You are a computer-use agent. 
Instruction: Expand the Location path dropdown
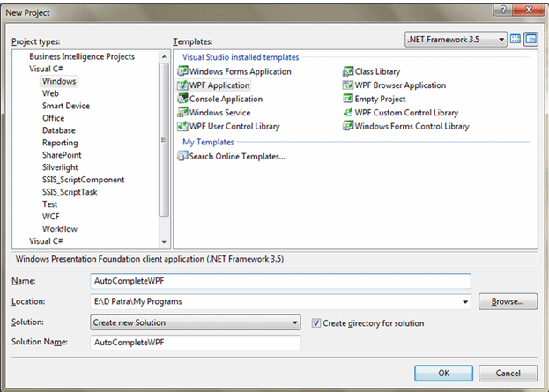point(465,302)
